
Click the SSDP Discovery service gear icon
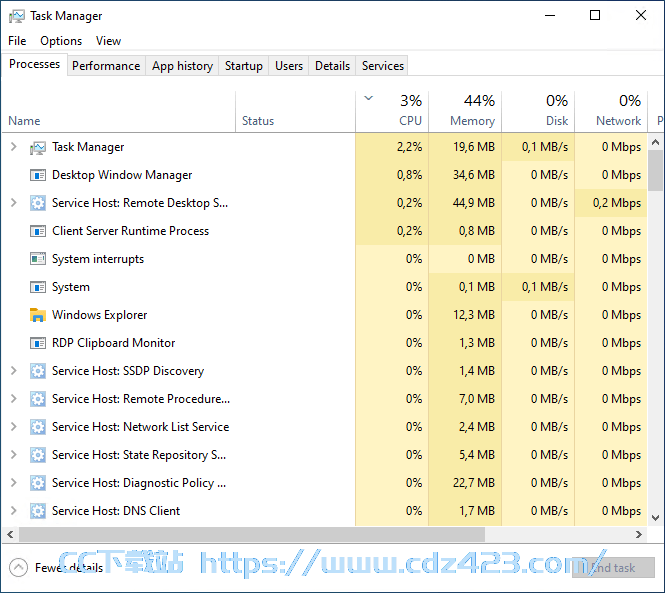tap(38, 371)
